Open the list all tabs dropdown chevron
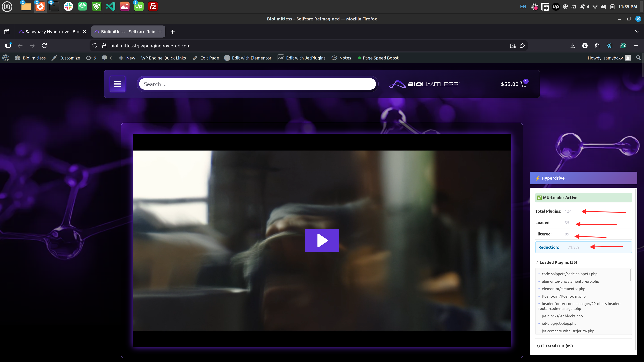The height and width of the screenshot is (362, 644). [637, 32]
